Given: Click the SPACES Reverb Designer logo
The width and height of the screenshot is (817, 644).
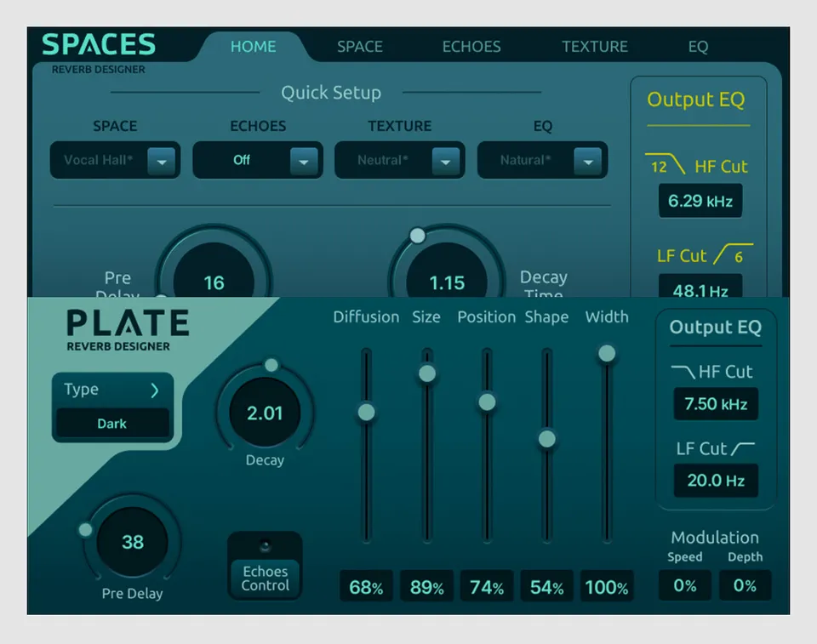Looking at the screenshot, I should click(x=99, y=52).
